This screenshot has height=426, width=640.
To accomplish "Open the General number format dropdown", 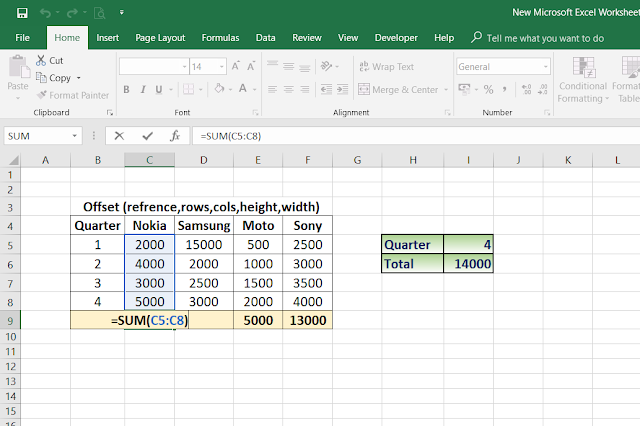I will (x=546, y=67).
